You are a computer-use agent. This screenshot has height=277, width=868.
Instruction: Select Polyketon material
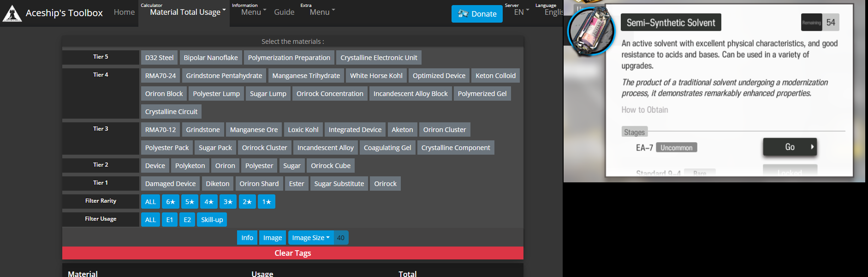click(x=190, y=166)
